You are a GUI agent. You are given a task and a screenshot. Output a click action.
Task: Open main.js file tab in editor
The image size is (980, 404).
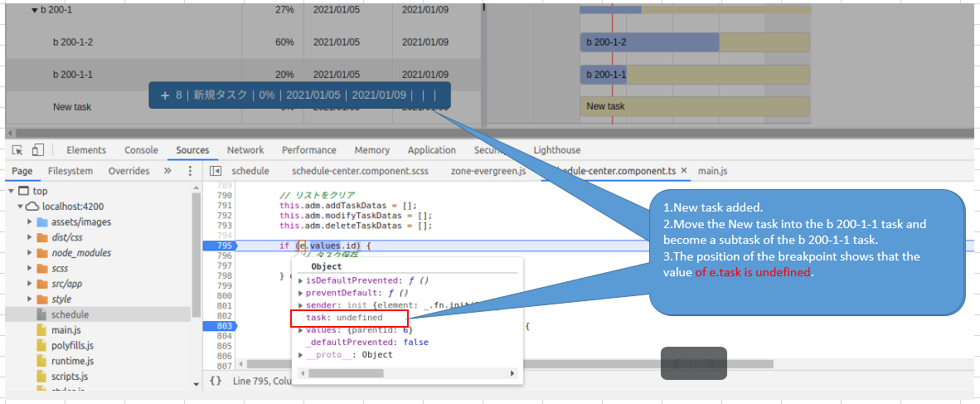coord(712,171)
